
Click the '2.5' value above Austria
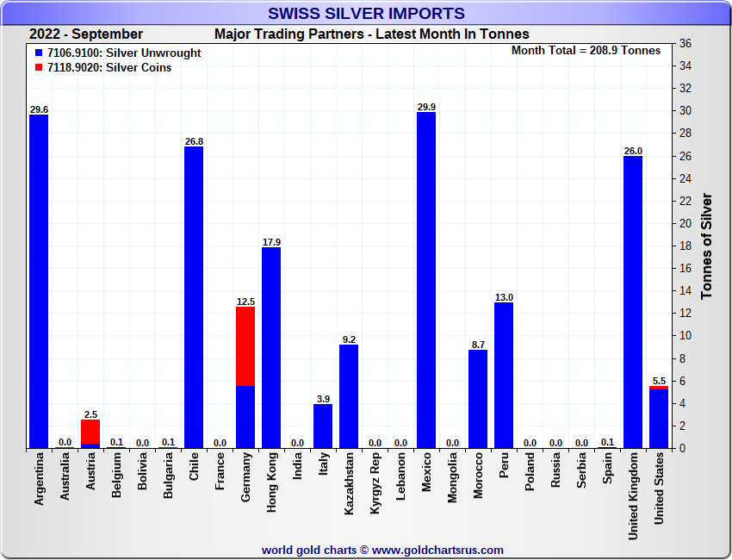pos(90,414)
